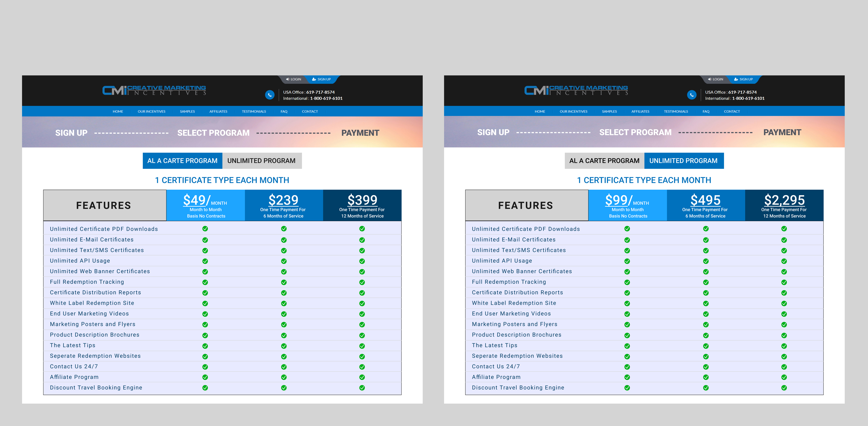Open TESTIMONIALS menu item on right page
The image size is (868, 426).
pos(676,112)
